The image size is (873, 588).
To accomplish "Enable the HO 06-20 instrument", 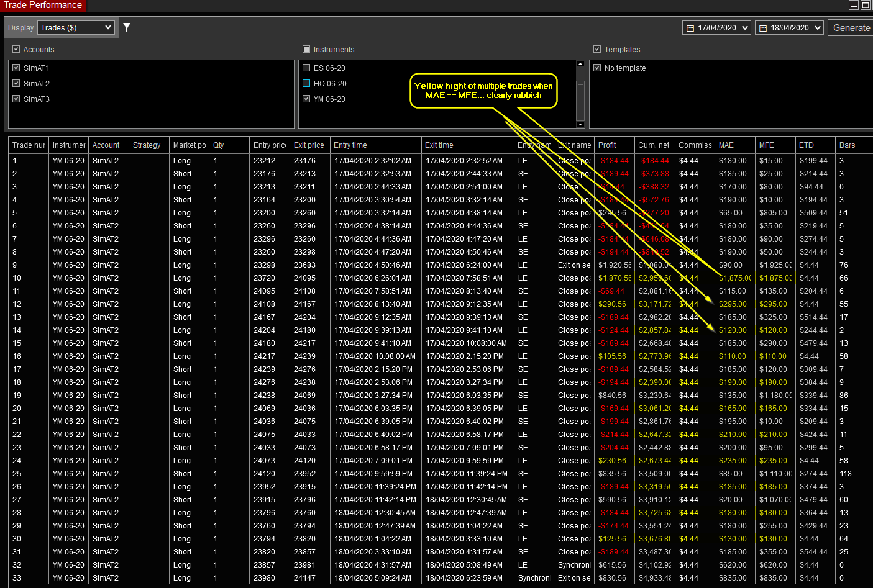I will coord(306,83).
